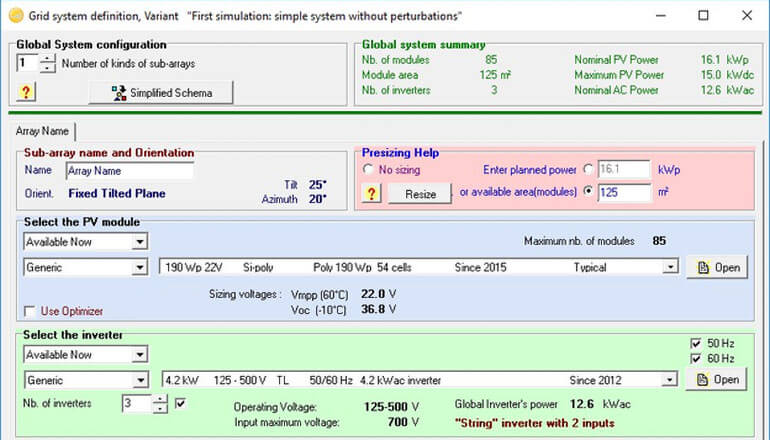Click the Module area 125 m² summary value
This screenshot has height=440, width=770.
click(x=495, y=75)
